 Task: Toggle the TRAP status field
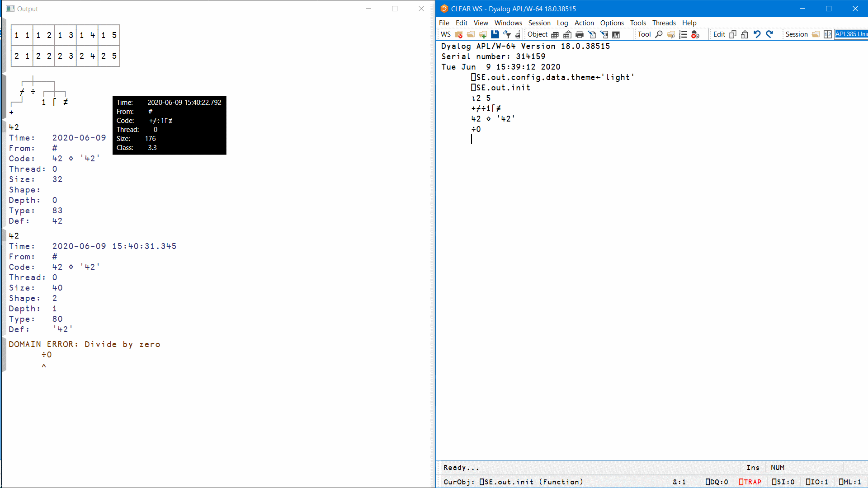(750, 482)
